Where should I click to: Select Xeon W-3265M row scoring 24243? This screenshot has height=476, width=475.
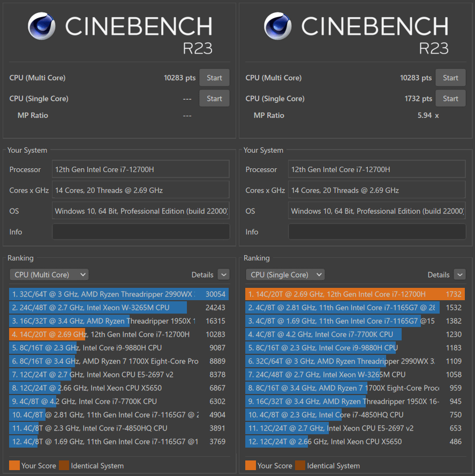click(119, 308)
